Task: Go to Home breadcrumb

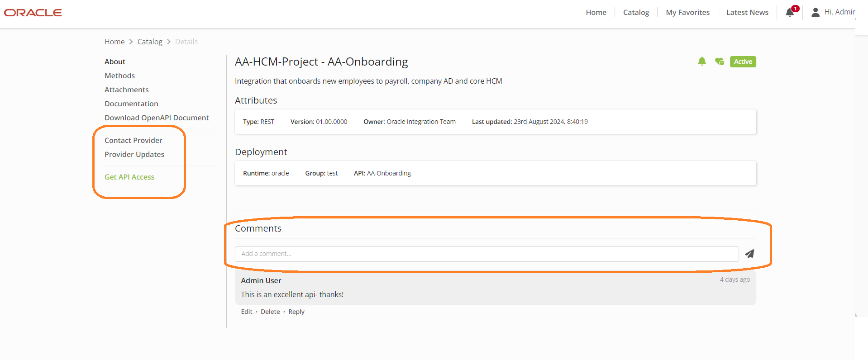Action: tap(114, 42)
